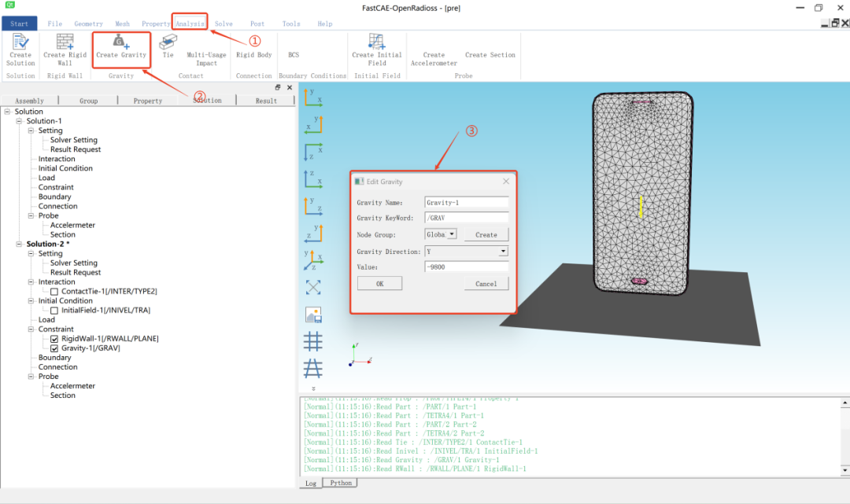This screenshot has width=850, height=504.
Task: Click Create button next to Node Group
Action: pos(486,234)
